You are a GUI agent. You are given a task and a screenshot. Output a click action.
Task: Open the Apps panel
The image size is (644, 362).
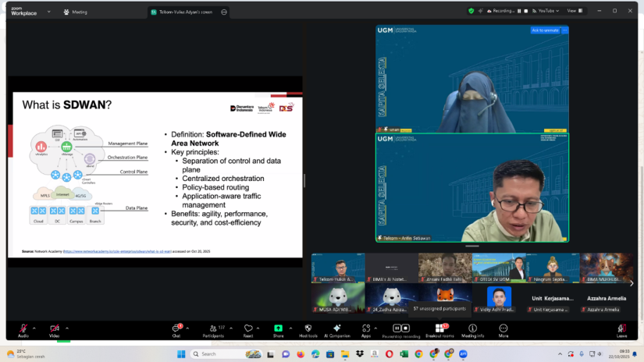(x=365, y=328)
